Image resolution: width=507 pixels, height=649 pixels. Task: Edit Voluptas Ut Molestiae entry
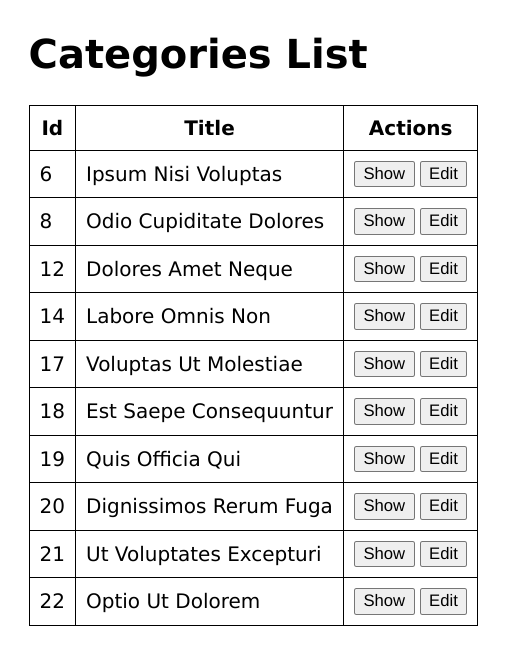click(443, 364)
